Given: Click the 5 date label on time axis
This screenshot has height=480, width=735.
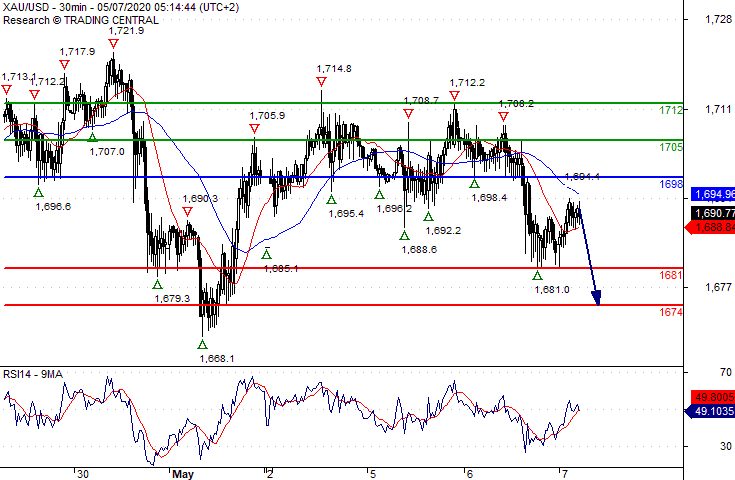Looking at the screenshot, I should click(373, 474).
